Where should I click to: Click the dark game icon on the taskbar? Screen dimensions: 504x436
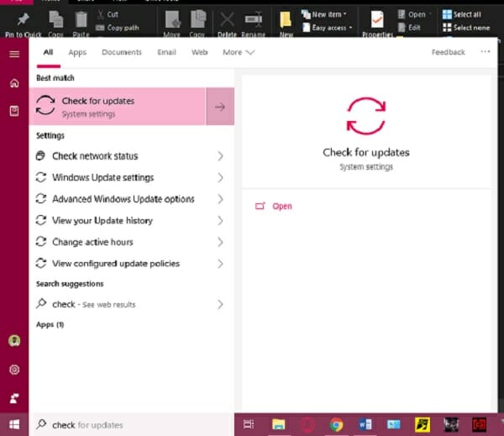coord(450,424)
